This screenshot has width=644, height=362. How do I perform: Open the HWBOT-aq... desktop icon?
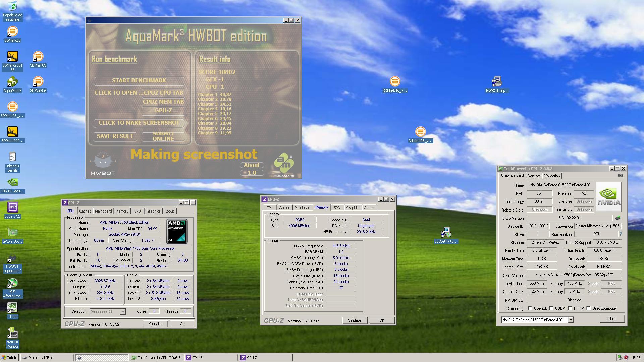point(497,84)
